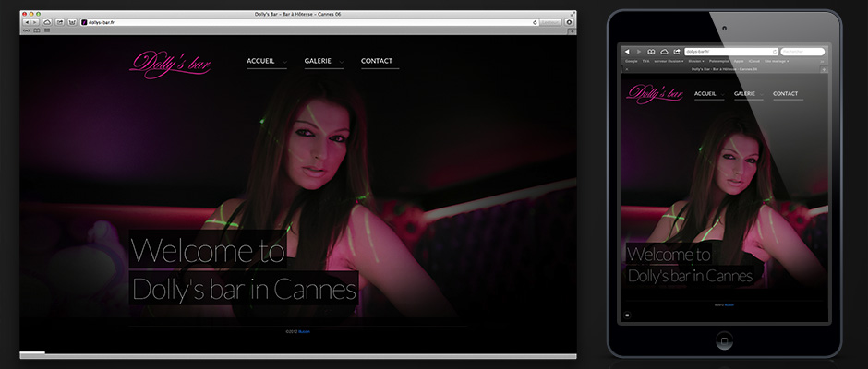Tap the Share icon in iPad Safari

[677, 52]
